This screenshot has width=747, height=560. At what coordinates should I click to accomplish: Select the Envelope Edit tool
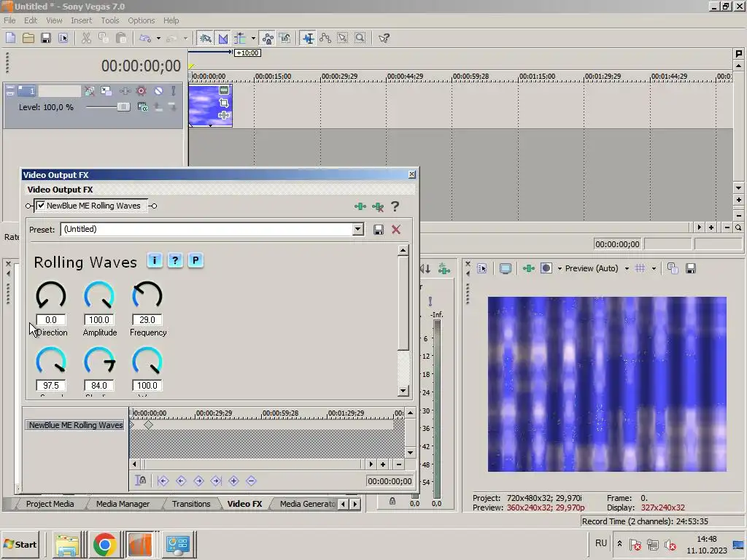pyautogui.click(x=325, y=38)
